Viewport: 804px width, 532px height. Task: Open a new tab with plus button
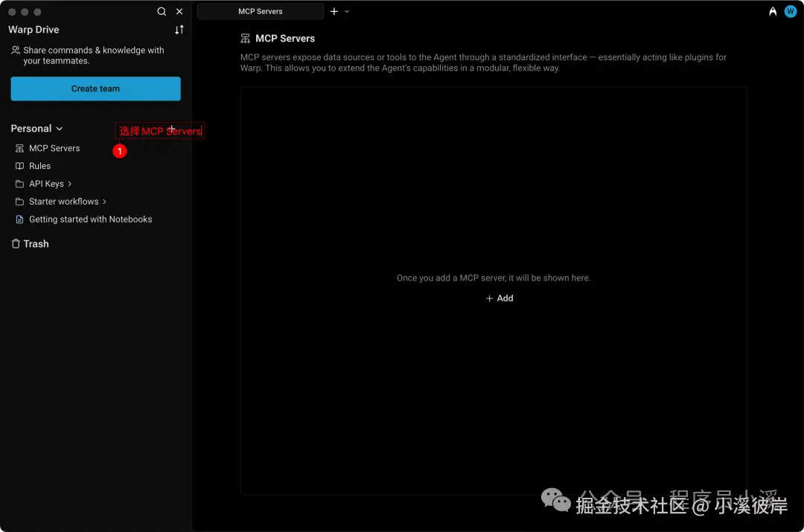(x=334, y=11)
